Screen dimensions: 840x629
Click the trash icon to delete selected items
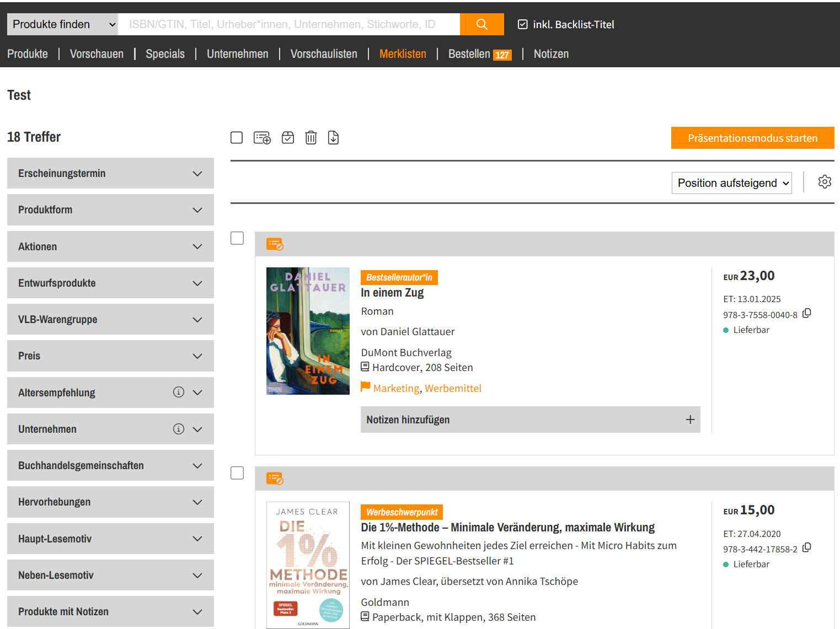coord(311,138)
